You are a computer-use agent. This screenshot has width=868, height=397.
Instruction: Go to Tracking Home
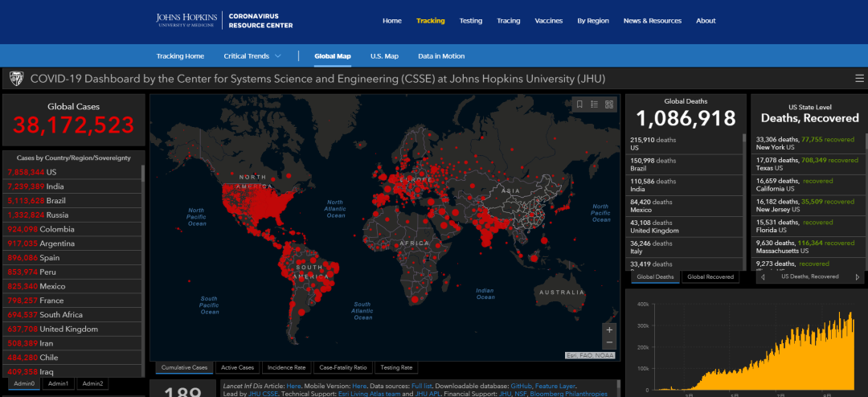[x=180, y=56]
